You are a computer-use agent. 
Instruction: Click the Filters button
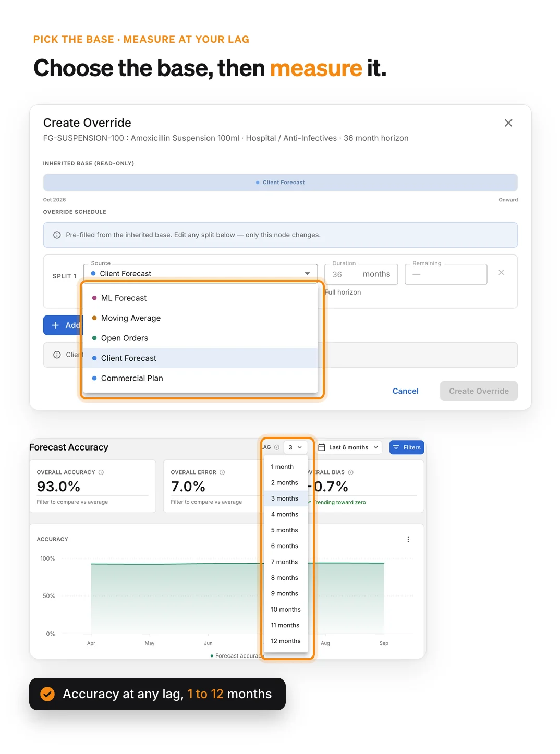pyautogui.click(x=407, y=447)
